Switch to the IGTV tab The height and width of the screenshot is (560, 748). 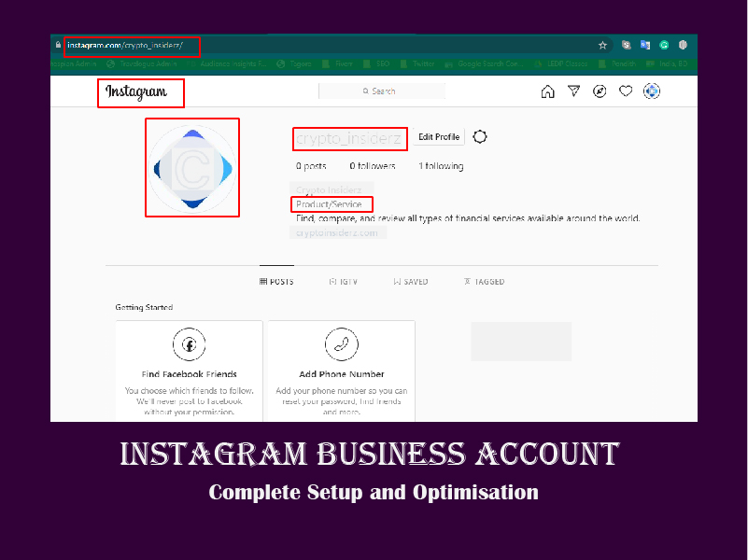344,282
